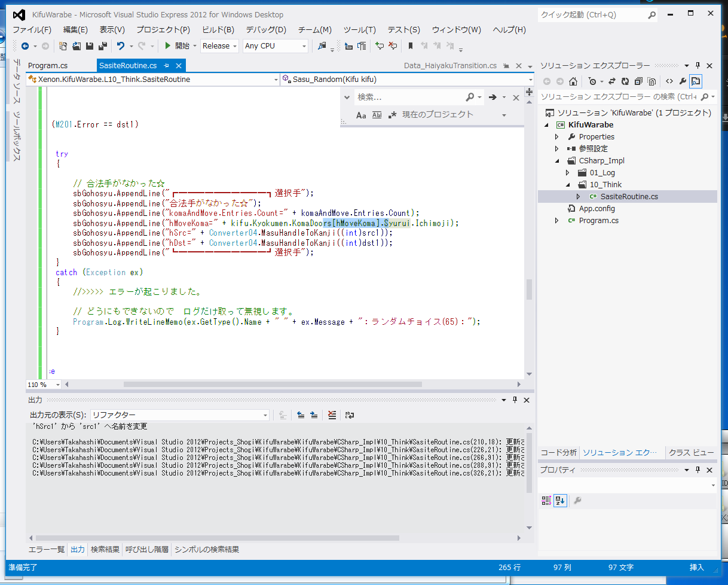The height and width of the screenshot is (585, 728).
Task: Open the Any CPU platform dropdown
Action: click(275, 46)
